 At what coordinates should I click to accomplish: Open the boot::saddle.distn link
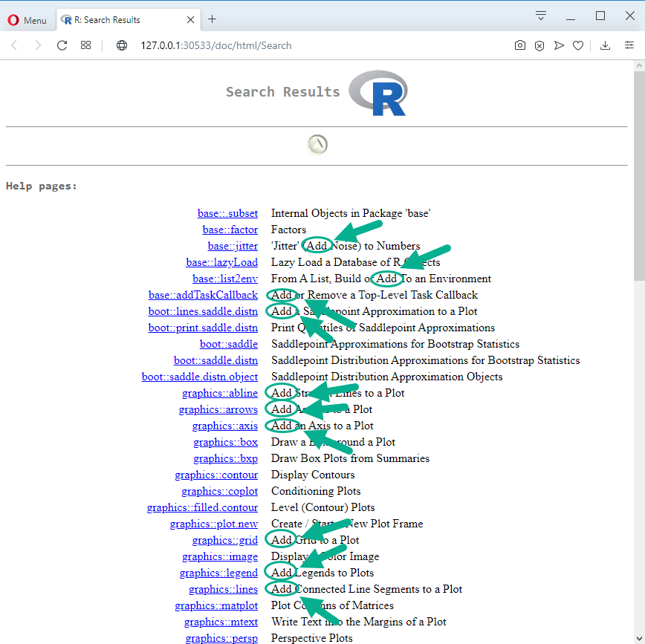click(215, 361)
